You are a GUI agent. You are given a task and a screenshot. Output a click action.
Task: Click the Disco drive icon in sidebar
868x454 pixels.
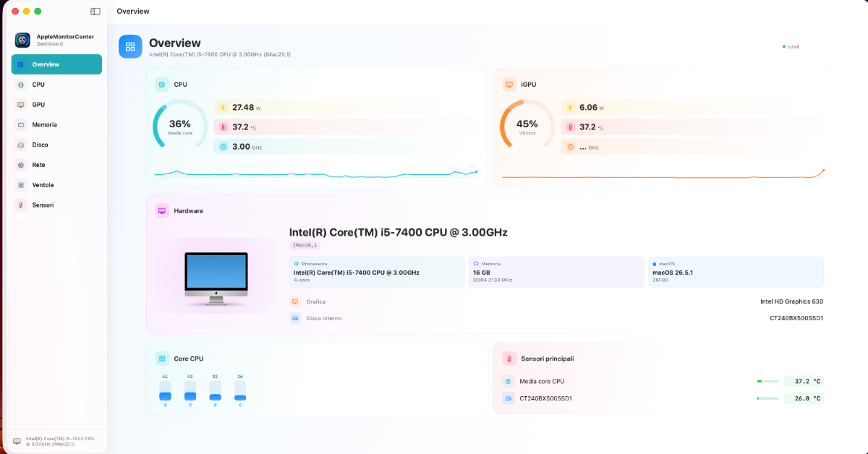pyautogui.click(x=21, y=145)
